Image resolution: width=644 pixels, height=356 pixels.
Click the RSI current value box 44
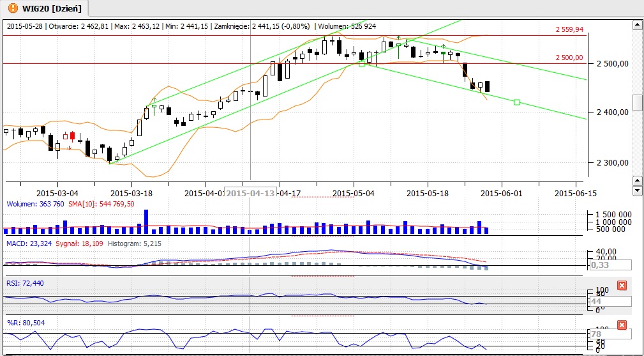(610, 301)
